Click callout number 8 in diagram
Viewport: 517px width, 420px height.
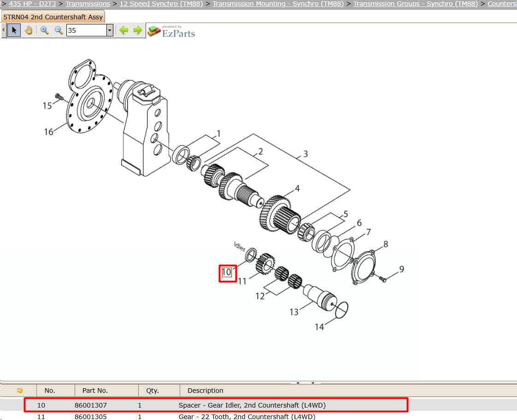click(386, 244)
